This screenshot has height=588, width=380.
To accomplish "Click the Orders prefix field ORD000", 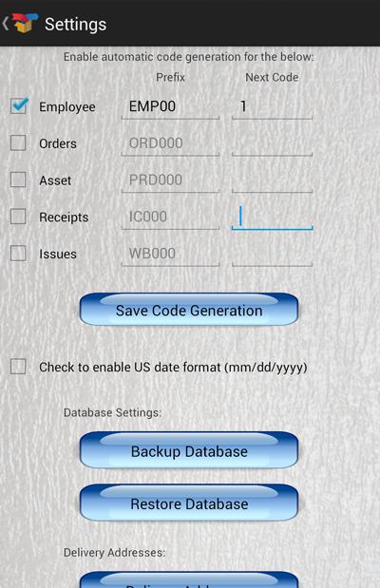I will click(170, 143).
